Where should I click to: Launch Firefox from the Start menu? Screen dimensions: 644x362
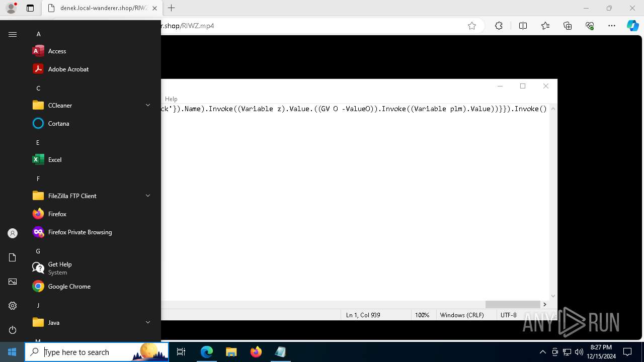click(91, 214)
